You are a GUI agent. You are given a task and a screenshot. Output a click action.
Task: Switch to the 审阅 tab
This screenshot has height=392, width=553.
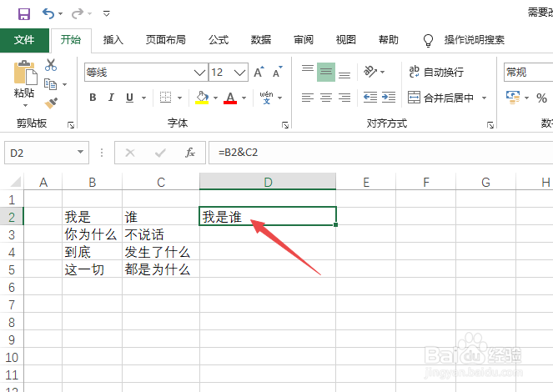click(304, 40)
